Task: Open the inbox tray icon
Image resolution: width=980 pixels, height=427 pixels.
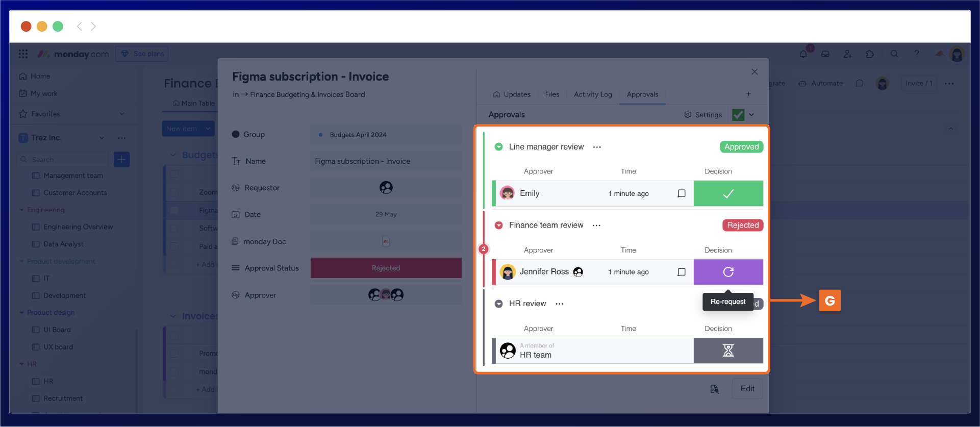Action: click(825, 54)
